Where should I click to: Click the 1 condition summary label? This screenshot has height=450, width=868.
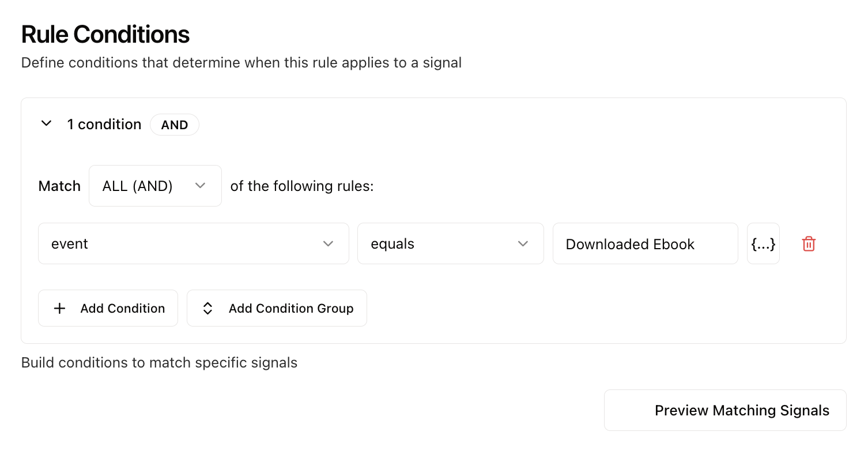(x=104, y=124)
